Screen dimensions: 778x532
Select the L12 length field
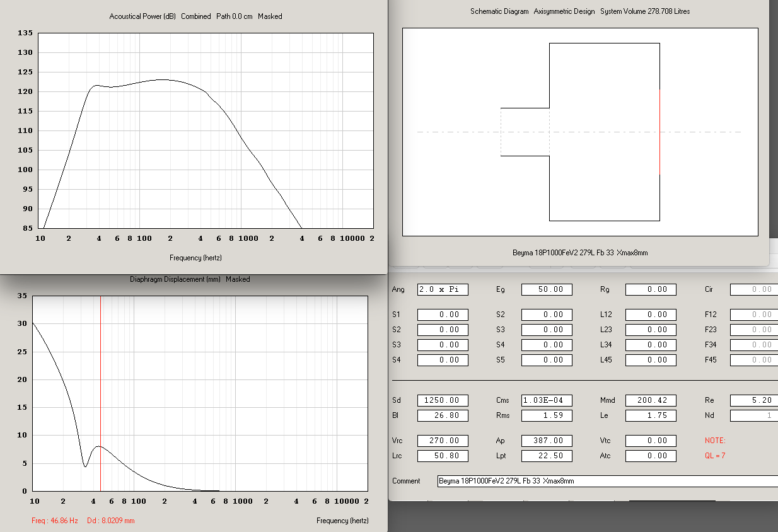(x=651, y=315)
